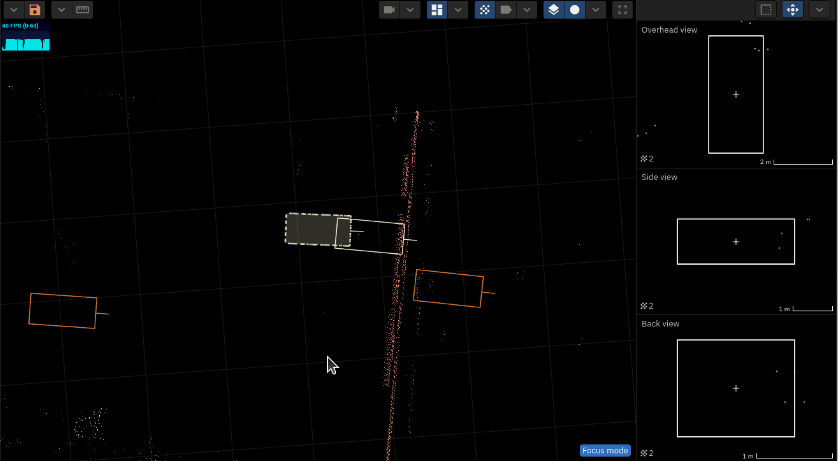Open the dropdown left of the Save icon

(14, 10)
